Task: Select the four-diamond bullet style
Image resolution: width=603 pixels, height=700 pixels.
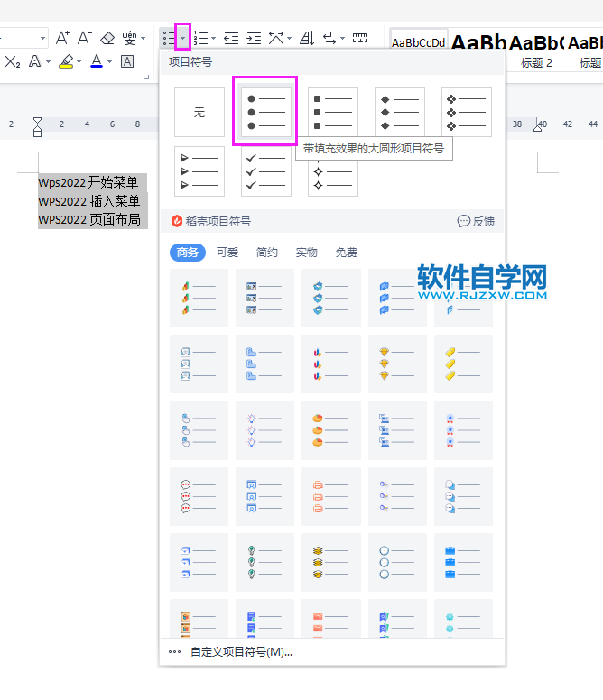Action: (467, 112)
